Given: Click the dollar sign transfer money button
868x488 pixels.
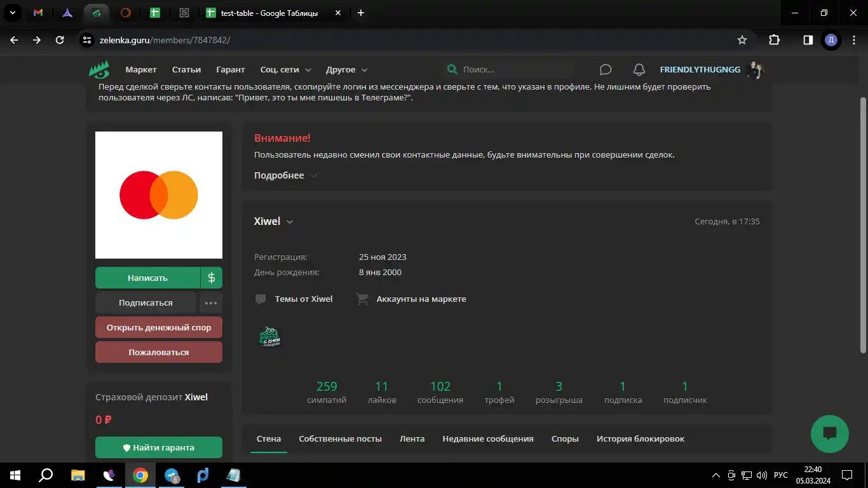Looking at the screenshot, I should [212, 278].
